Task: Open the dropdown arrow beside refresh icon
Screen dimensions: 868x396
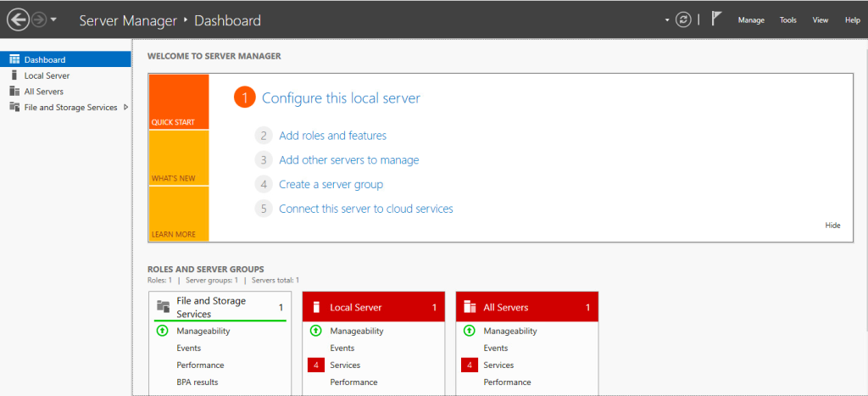Action: click(x=667, y=20)
